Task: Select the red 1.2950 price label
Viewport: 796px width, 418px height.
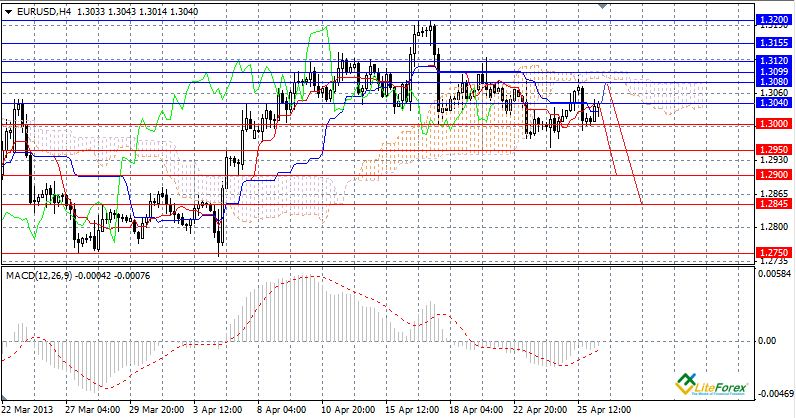Action: coord(771,149)
